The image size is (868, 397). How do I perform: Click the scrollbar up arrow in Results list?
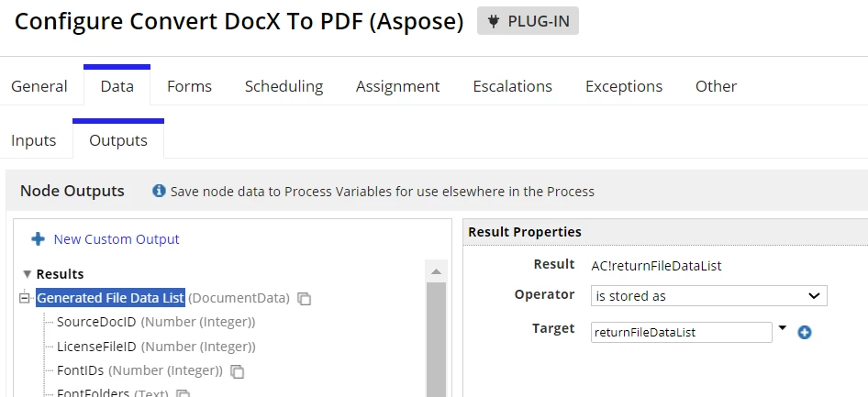pyautogui.click(x=436, y=271)
